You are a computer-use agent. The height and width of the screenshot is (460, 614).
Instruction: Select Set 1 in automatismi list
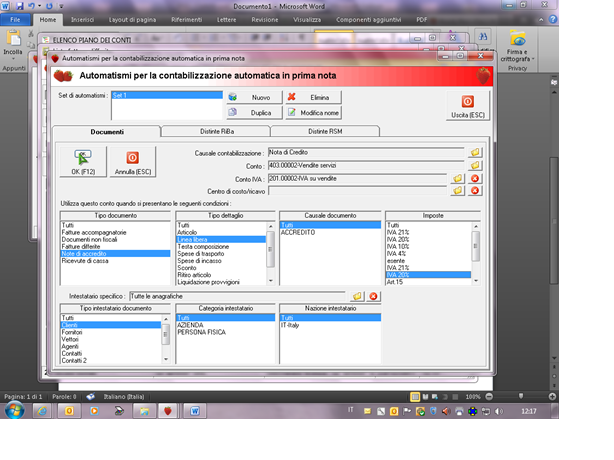coord(167,95)
